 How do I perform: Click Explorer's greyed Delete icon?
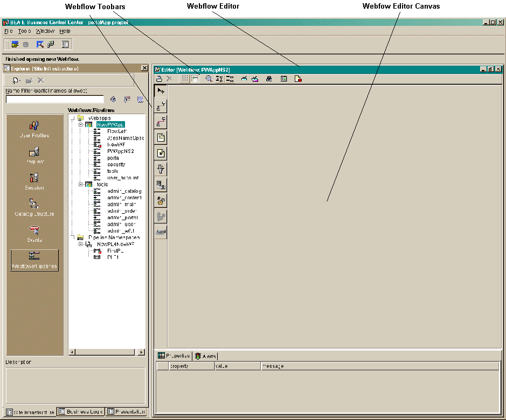pyautogui.click(x=40, y=80)
